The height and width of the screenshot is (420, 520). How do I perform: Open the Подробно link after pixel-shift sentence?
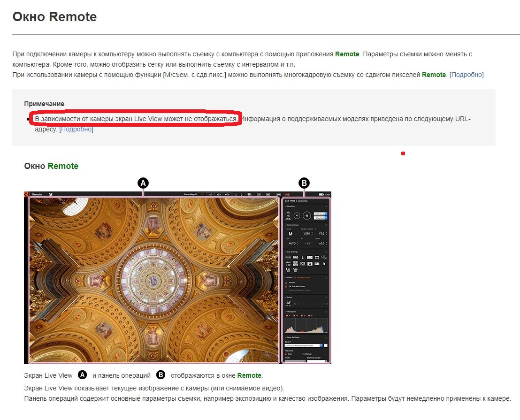click(x=466, y=75)
